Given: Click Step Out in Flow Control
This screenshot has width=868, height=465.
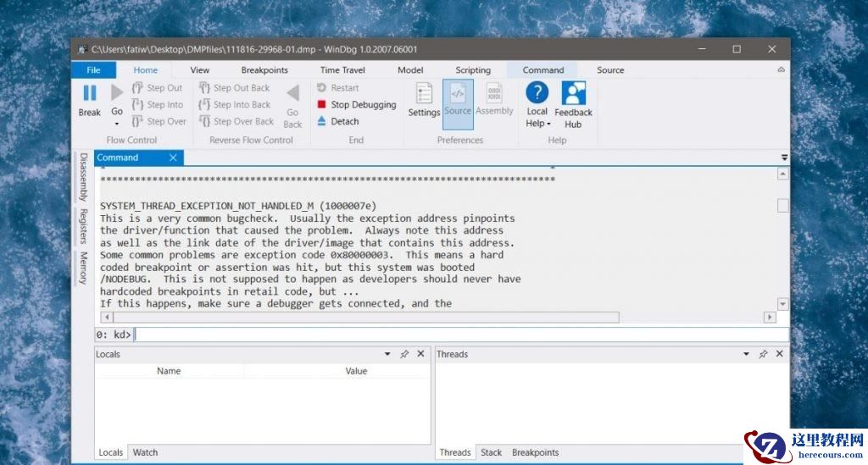Looking at the screenshot, I should point(157,88).
